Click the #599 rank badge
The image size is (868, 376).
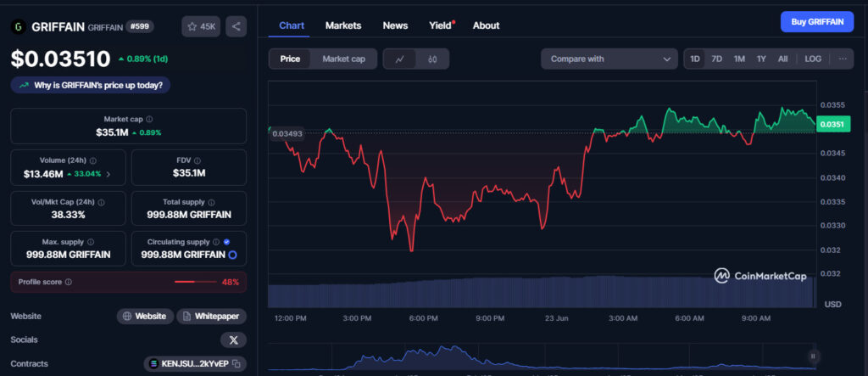[x=140, y=26]
